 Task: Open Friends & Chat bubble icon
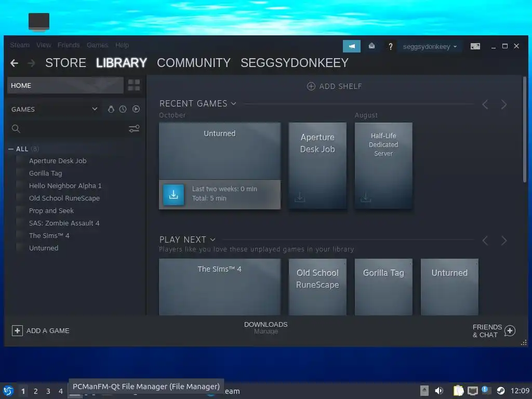pos(510,331)
